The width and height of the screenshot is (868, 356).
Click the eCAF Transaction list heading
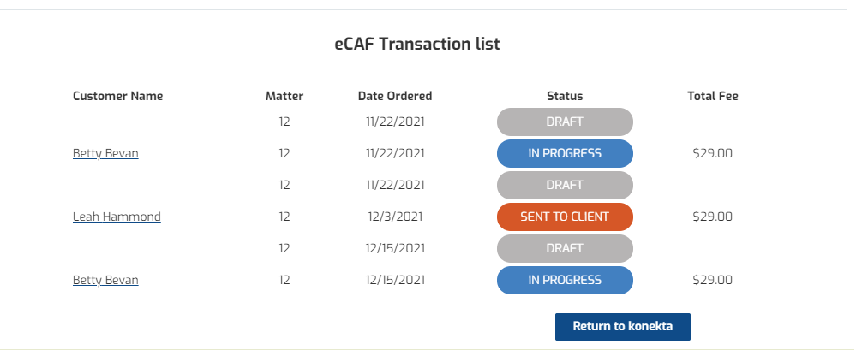pyautogui.click(x=417, y=44)
